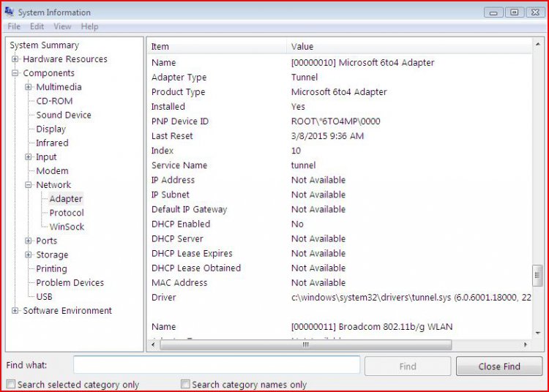The image size is (549, 392).
Task: Select System Summary in the tree
Action: pos(45,45)
